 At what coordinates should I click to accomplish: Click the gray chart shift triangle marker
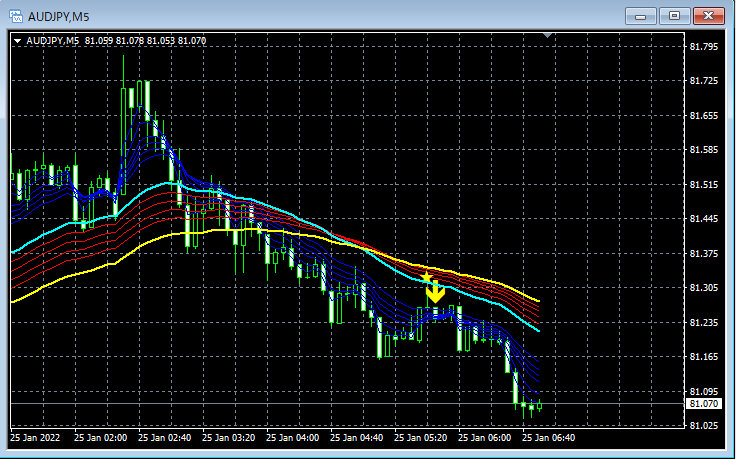tap(547, 35)
